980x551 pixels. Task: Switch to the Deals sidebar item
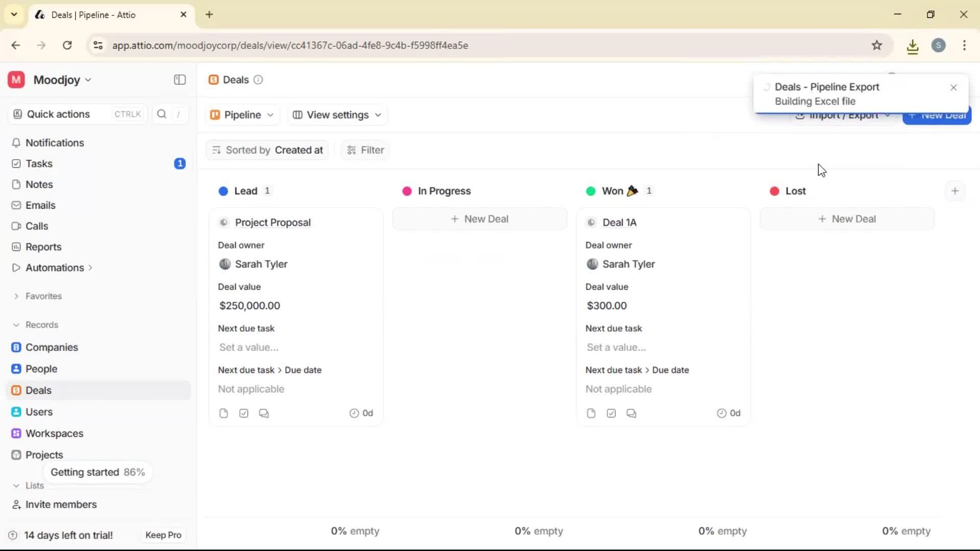(x=37, y=390)
